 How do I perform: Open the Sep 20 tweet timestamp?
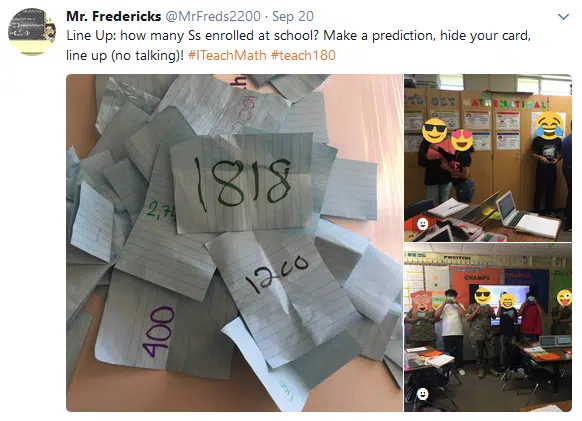(293, 16)
